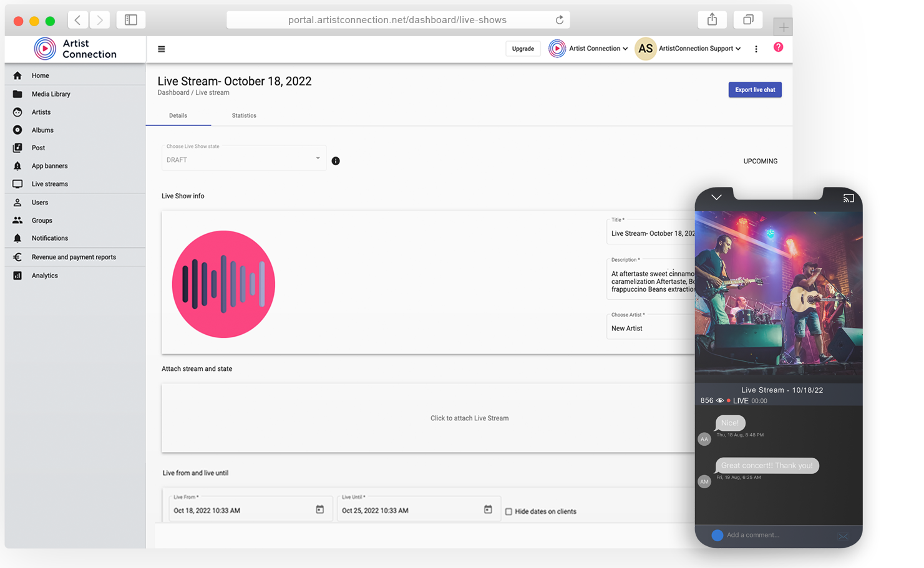
Task: Expand the Choose Live Show state dropdown
Action: [244, 160]
